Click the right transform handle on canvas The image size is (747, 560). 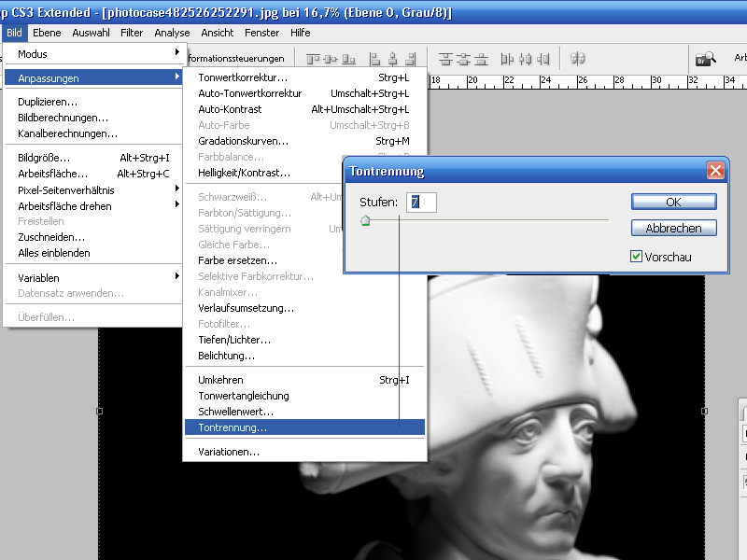click(x=705, y=411)
